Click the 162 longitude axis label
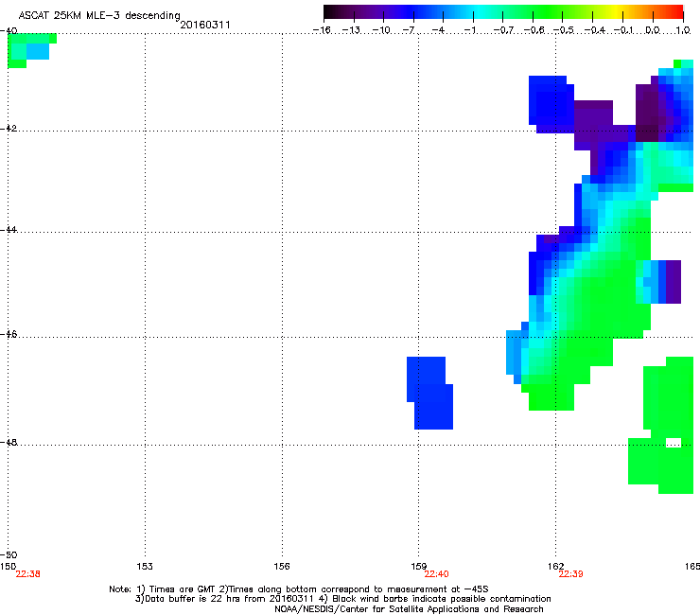This screenshot has height=615, width=700. click(x=556, y=567)
